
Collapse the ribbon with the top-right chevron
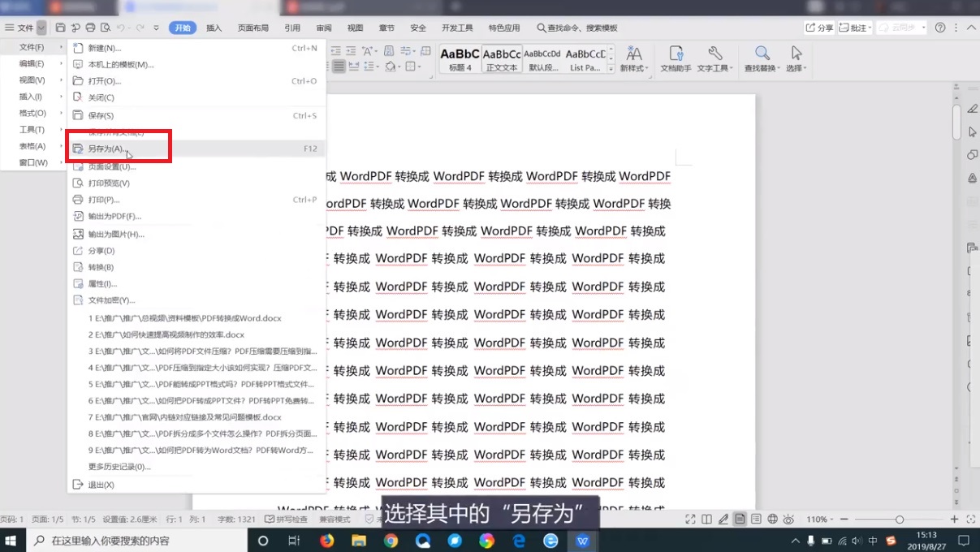(971, 28)
